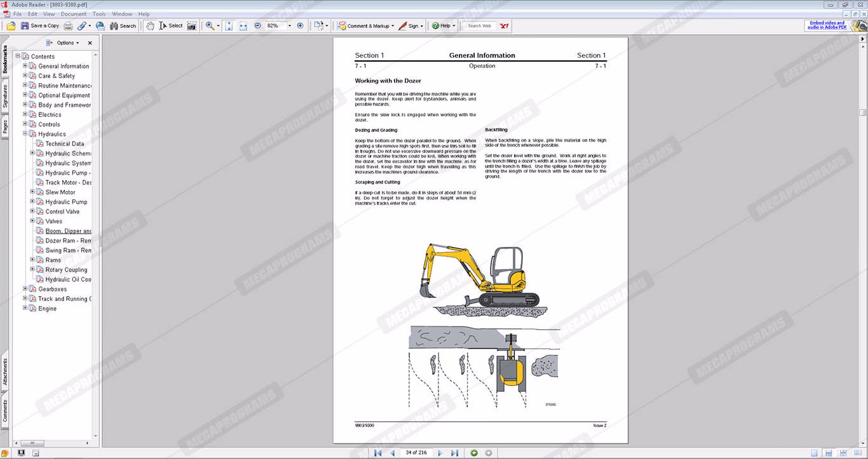Viewport: 868px width, 459px height.
Task: Click the paperclip attach/email icon
Action: [x=82, y=26]
